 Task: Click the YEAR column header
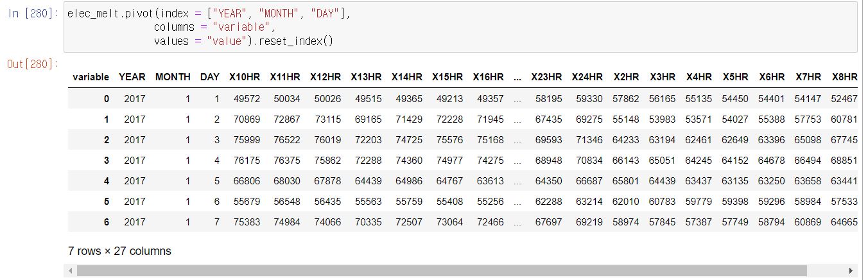click(x=132, y=77)
